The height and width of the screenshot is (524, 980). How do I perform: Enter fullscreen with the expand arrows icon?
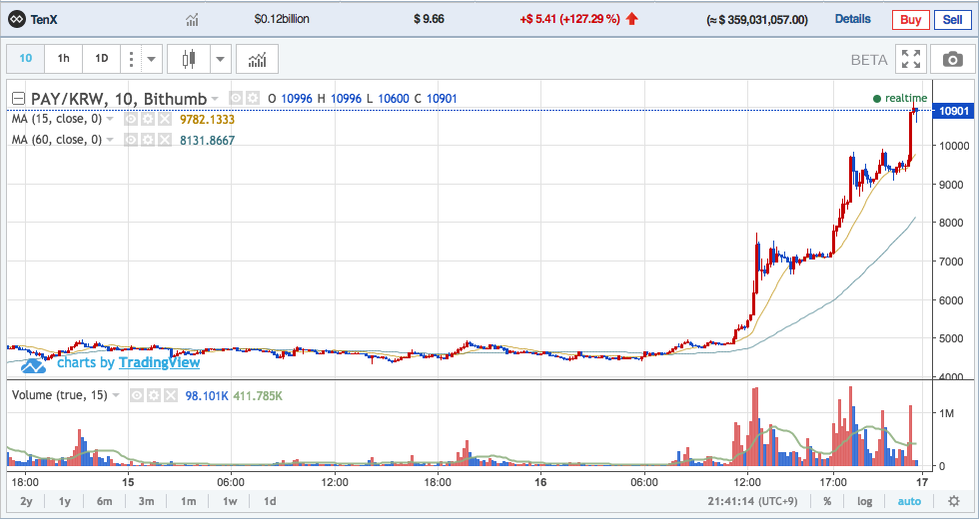[x=911, y=59]
